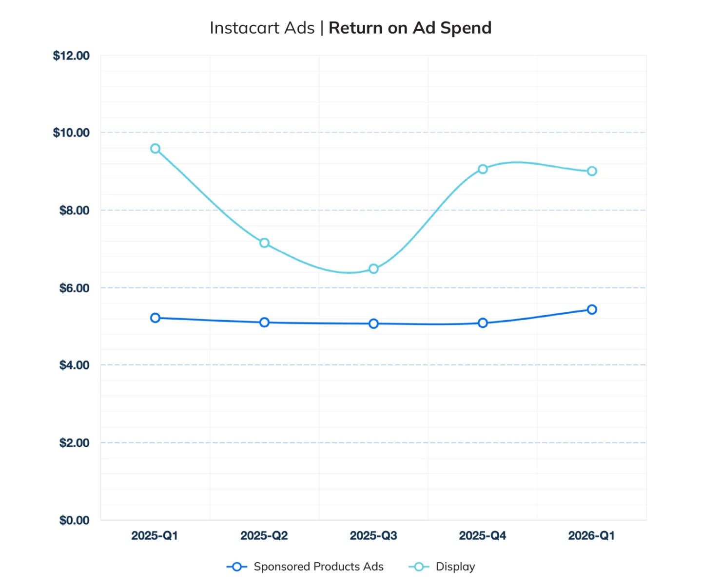Click the Sponsored Products Ads legend marker
702x588 pixels.
[237, 567]
